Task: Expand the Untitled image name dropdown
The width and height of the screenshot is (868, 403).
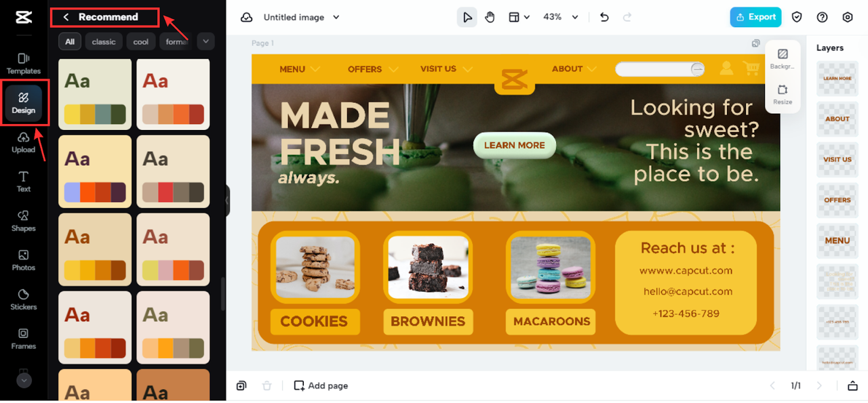Action: pyautogui.click(x=336, y=17)
